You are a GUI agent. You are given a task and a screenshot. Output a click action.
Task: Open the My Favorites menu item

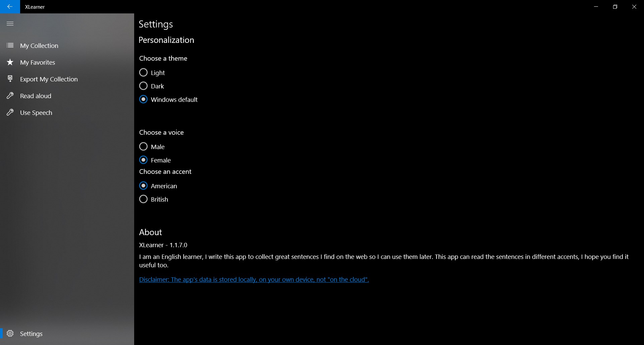click(38, 62)
